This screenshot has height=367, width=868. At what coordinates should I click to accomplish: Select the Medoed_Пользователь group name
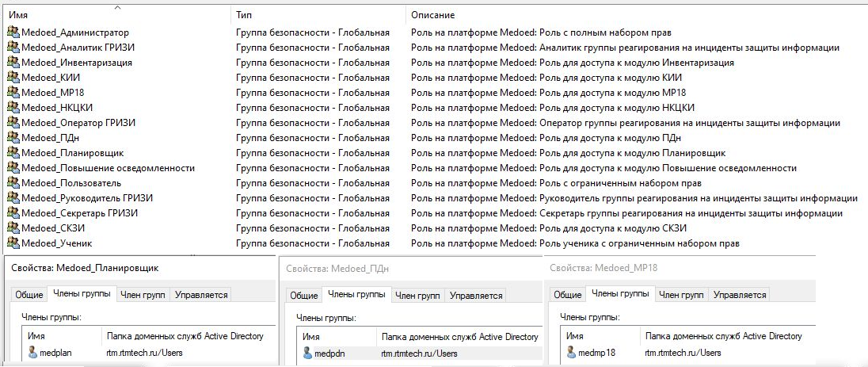point(71,183)
